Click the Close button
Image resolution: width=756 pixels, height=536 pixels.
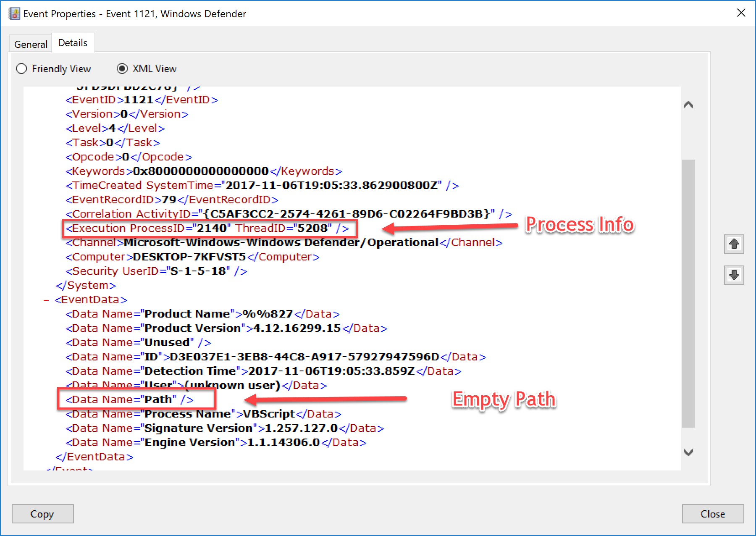pos(713,514)
